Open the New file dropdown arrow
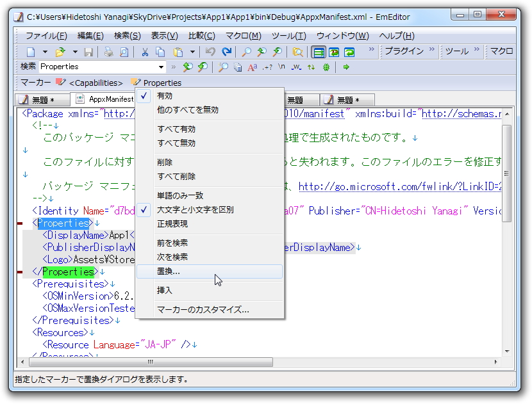This screenshot has width=532, height=404. pyautogui.click(x=45, y=53)
